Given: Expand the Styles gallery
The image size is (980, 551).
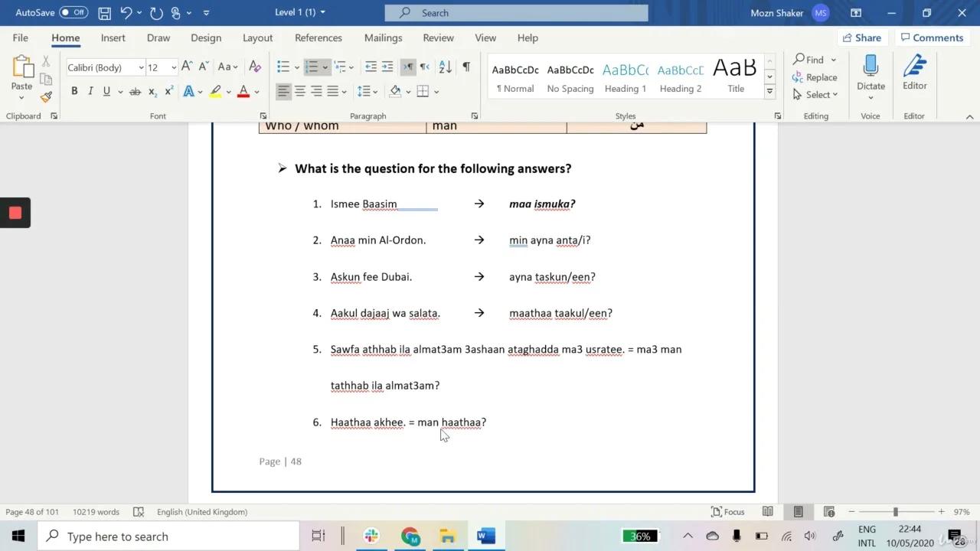Looking at the screenshot, I should pos(769,91).
